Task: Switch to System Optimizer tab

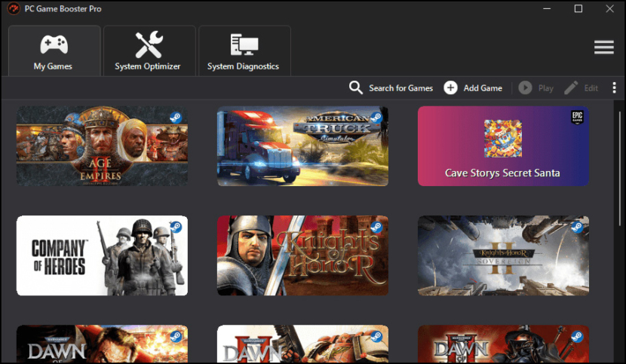Action: [x=149, y=50]
